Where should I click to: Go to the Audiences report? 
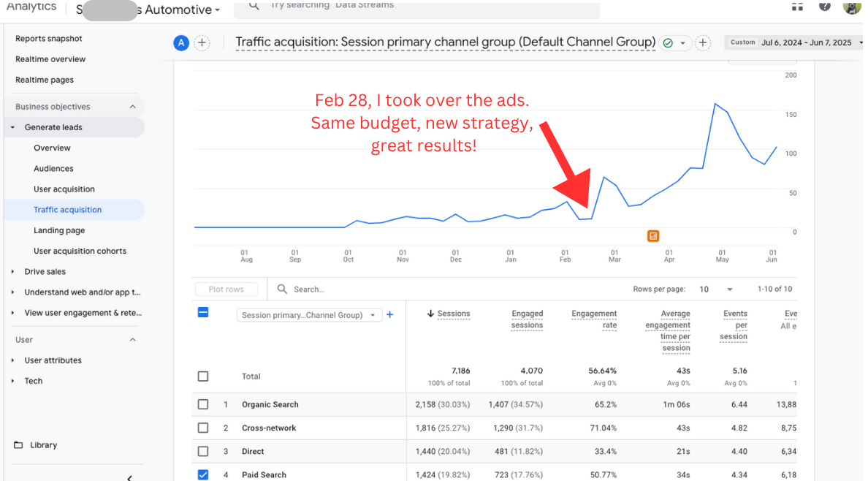tap(53, 168)
